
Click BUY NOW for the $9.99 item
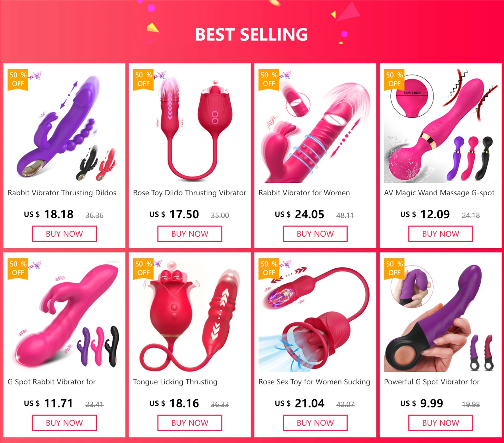tap(440, 423)
